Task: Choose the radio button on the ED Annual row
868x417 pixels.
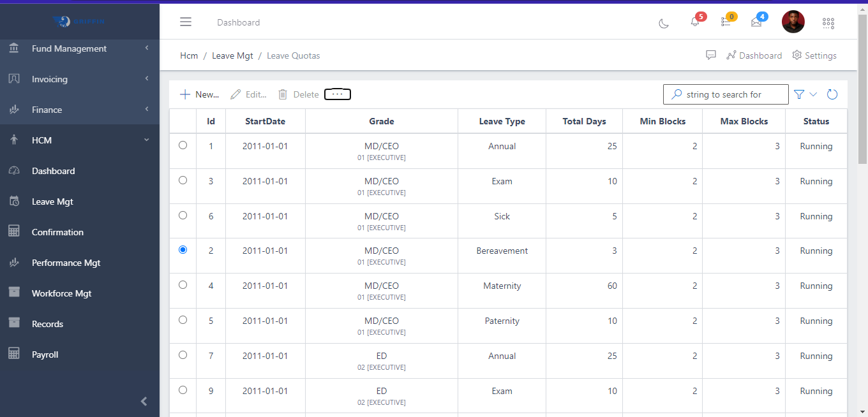Action: pos(183,355)
